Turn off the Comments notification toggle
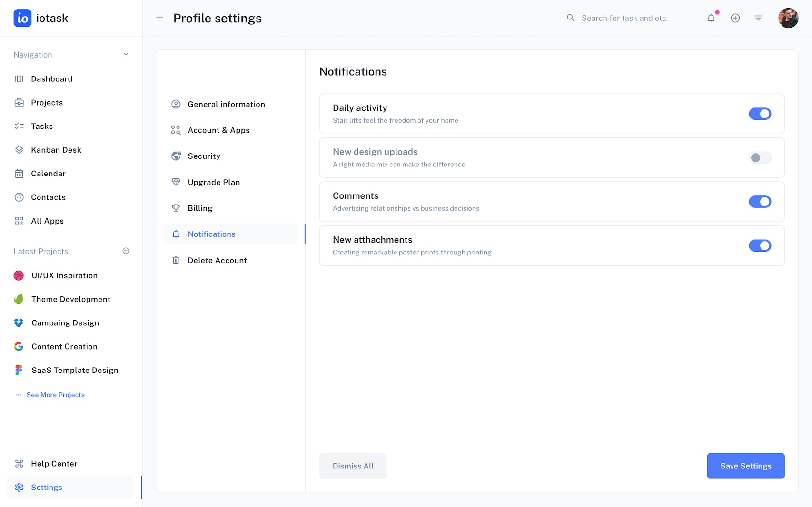The height and width of the screenshot is (507, 812). click(x=760, y=202)
